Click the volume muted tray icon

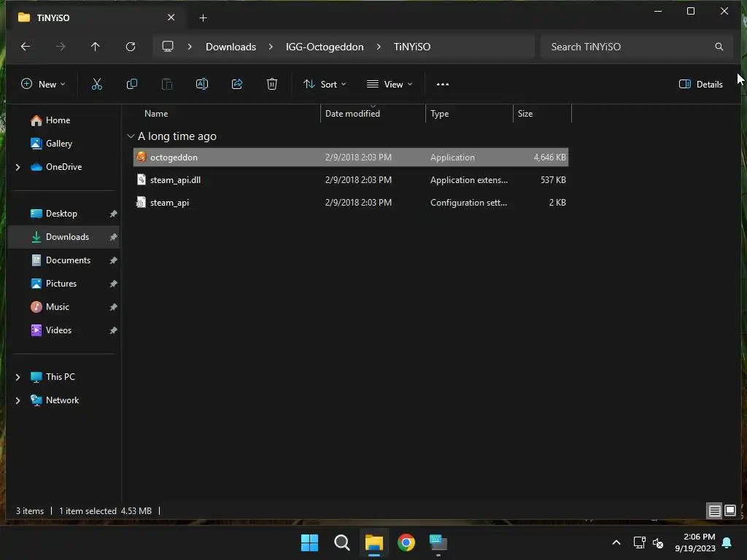pos(658,542)
